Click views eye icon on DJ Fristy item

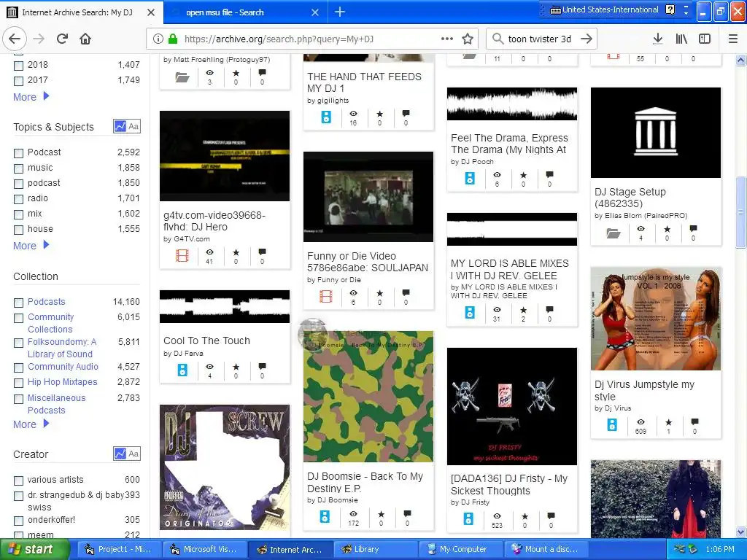(497, 516)
